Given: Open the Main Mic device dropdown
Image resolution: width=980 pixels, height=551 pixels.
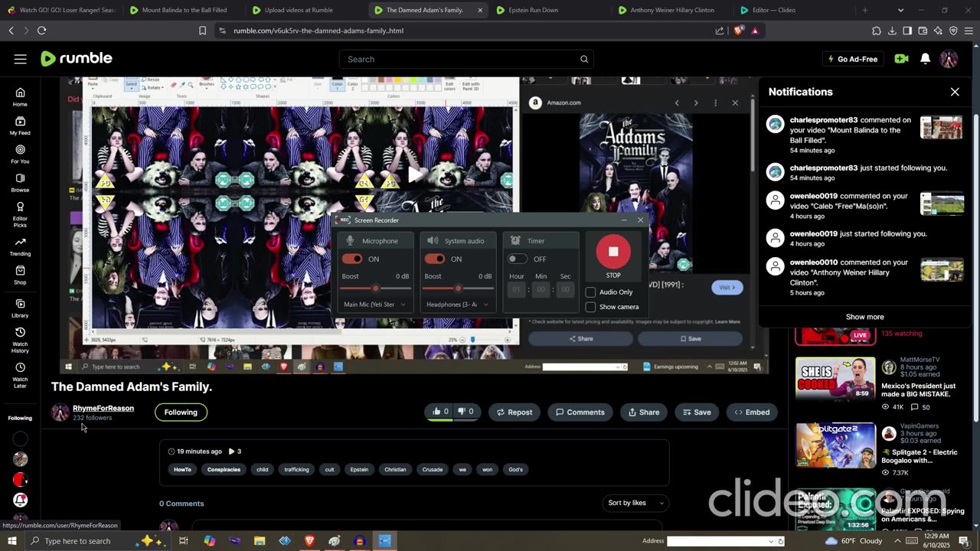Looking at the screenshot, I should tap(375, 305).
